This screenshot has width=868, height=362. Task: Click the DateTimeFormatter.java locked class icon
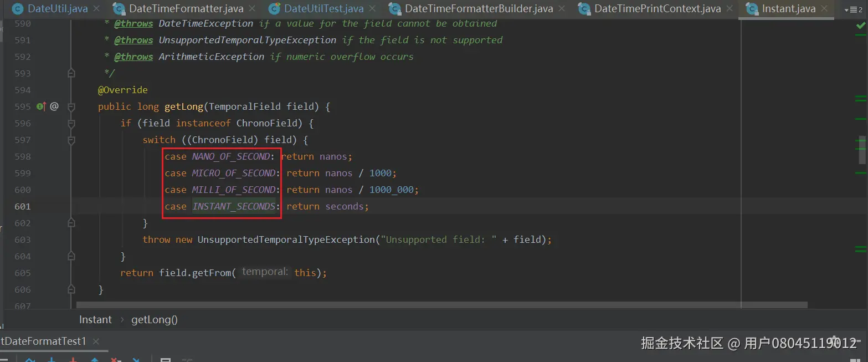(x=119, y=8)
